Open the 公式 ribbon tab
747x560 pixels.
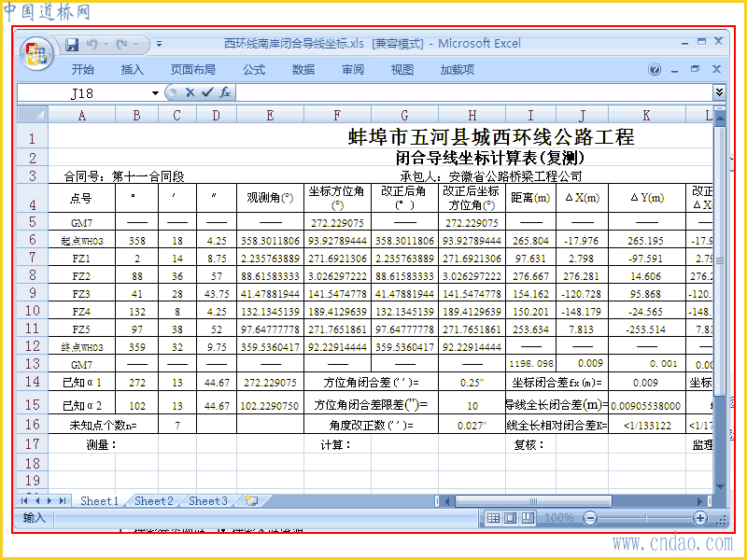pyautogui.click(x=254, y=69)
